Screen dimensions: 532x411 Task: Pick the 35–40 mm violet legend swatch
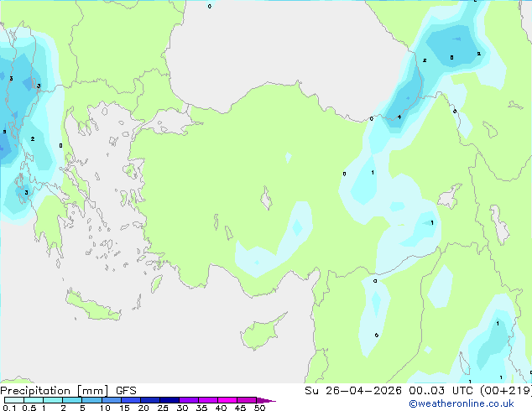[208, 400]
